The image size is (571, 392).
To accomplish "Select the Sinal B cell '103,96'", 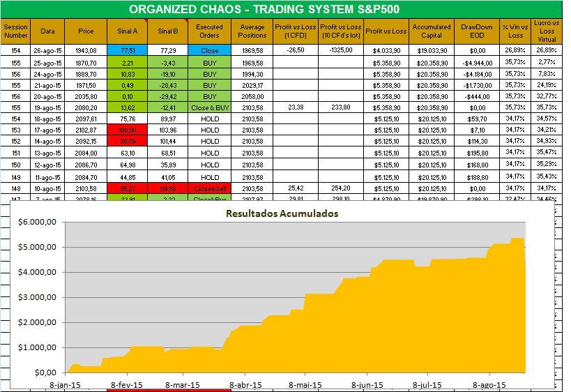I will click(x=168, y=130).
